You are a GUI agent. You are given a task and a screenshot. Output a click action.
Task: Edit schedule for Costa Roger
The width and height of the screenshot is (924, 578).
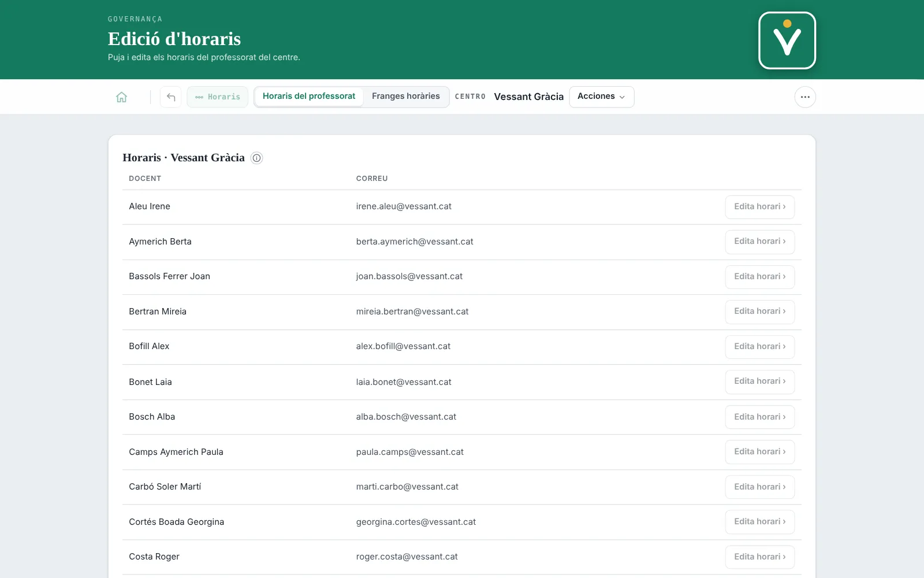[760, 557]
